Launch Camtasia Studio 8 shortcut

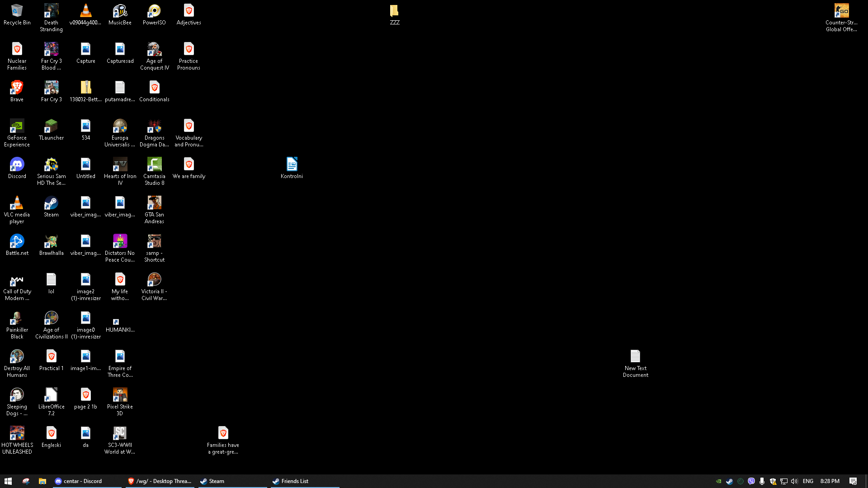(154, 171)
